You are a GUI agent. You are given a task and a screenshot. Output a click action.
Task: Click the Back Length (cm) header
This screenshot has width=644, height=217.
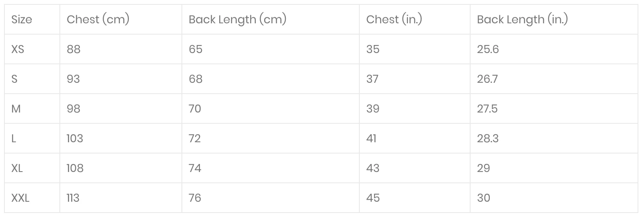(x=237, y=19)
